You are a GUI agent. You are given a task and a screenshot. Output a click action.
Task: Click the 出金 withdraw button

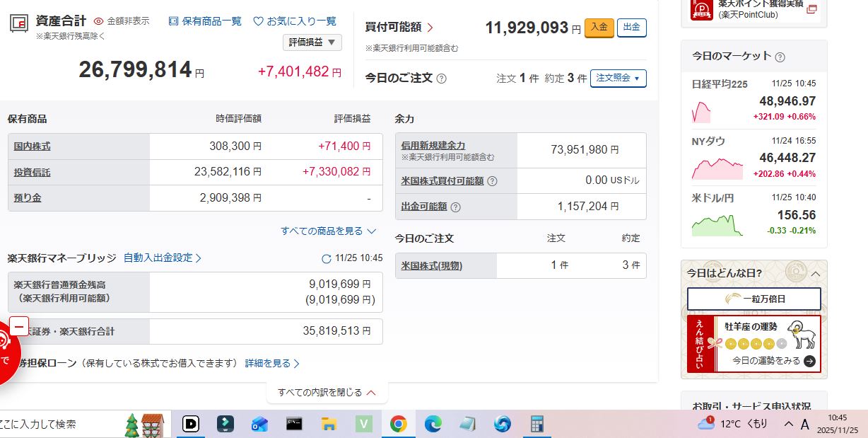point(631,28)
